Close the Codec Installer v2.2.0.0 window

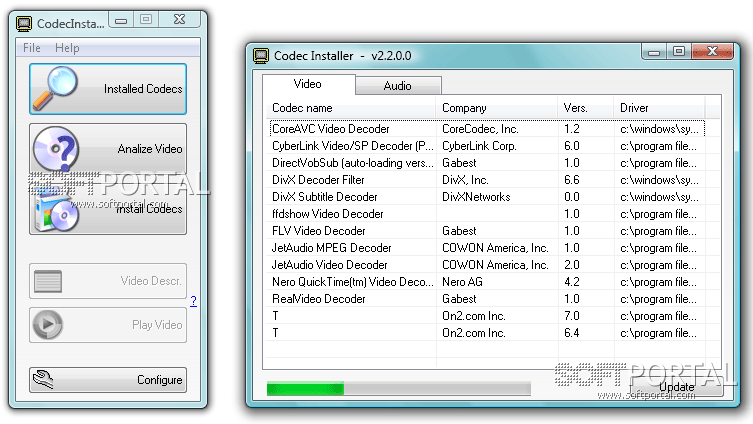click(x=713, y=51)
